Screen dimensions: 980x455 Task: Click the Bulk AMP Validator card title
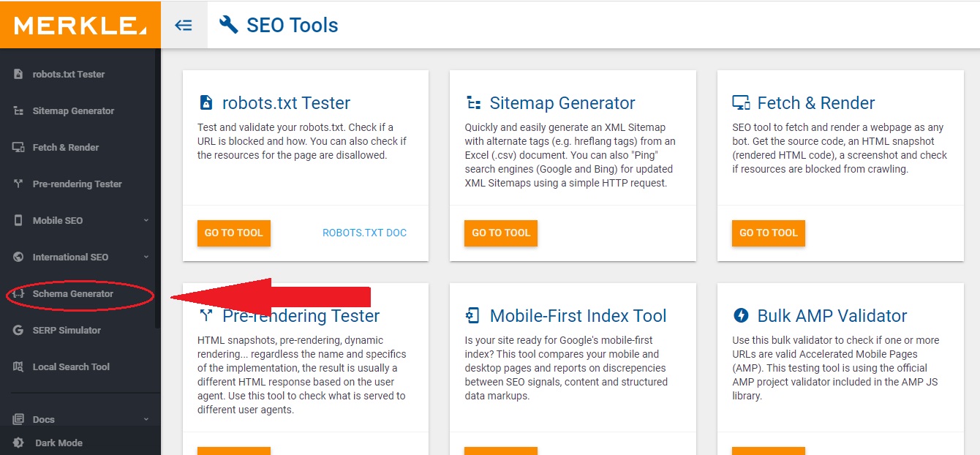tap(832, 316)
